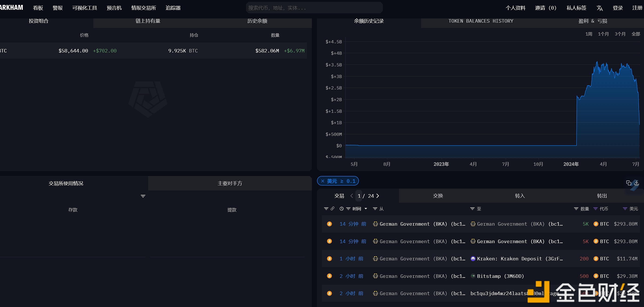The image size is (644, 307).
Task: Click the Bitstamp logo icon
Action: (473, 276)
